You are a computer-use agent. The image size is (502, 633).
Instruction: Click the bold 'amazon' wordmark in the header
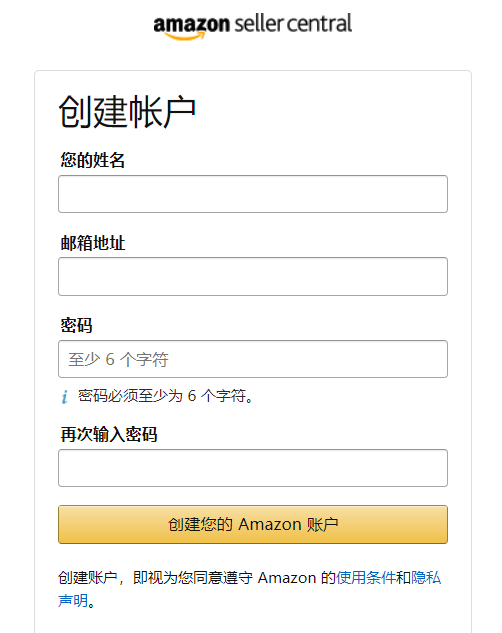point(191,25)
